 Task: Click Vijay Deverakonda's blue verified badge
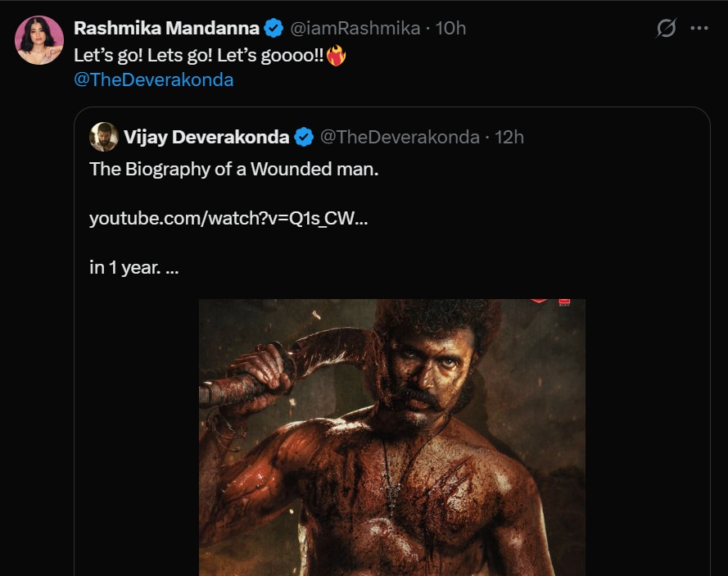[304, 137]
